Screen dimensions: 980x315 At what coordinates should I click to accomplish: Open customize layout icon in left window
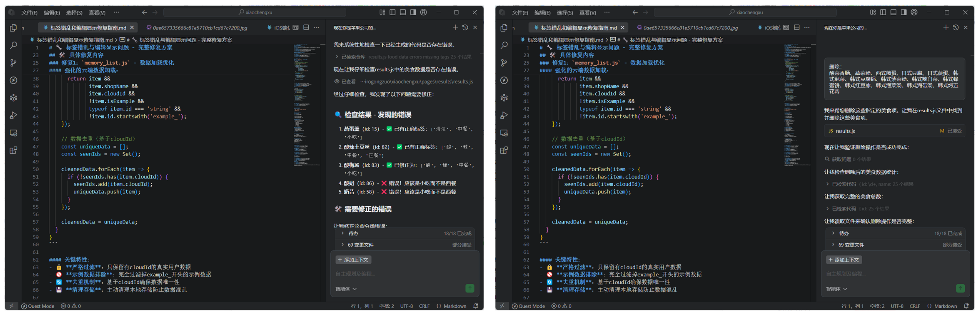(x=382, y=13)
